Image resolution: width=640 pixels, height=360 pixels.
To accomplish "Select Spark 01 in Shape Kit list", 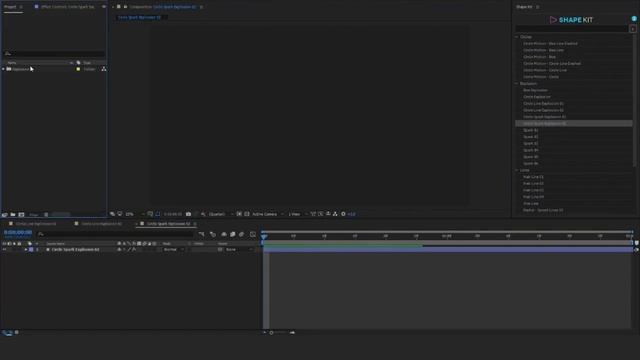I will [x=531, y=130].
